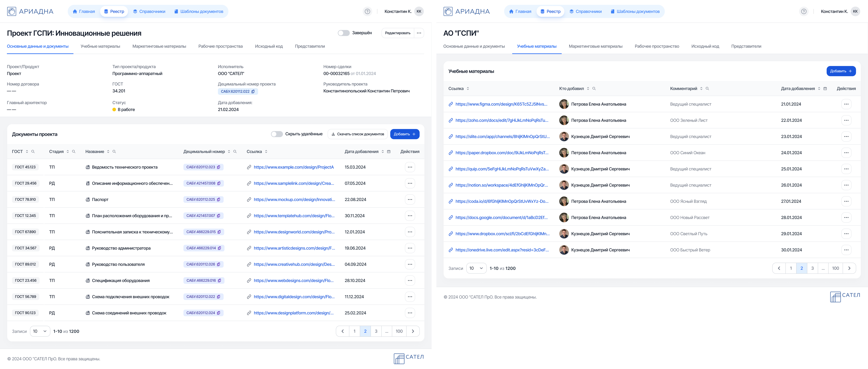Image resolution: width=868 pixels, height=369 pixels.
Task: Open actions menu for Спецификация оборудования row
Action: point(410,281)
